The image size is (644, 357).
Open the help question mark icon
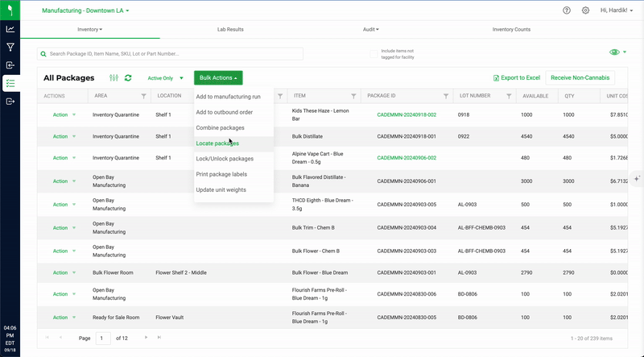click(x=567, y=10)
